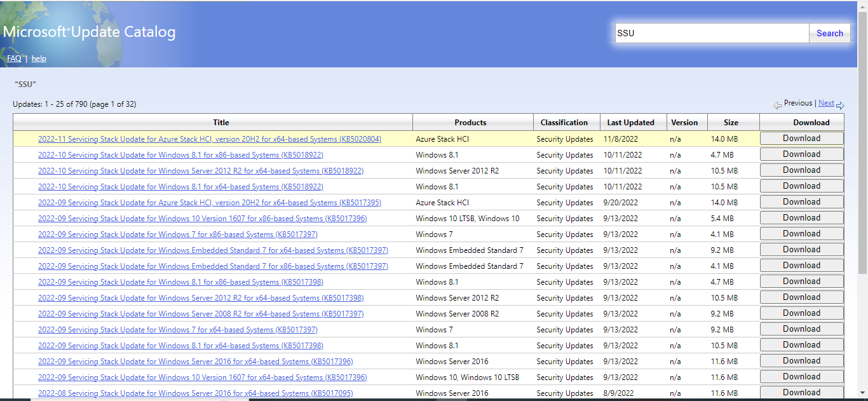This screenshot has height=401, width=868.
Task: Download the 5.4 MB KB5017396 update
Action: [x=801, y=218]
